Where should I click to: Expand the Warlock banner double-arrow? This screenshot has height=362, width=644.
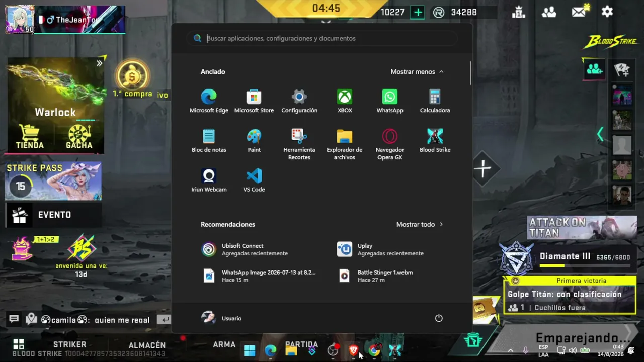tap(99, 63)
